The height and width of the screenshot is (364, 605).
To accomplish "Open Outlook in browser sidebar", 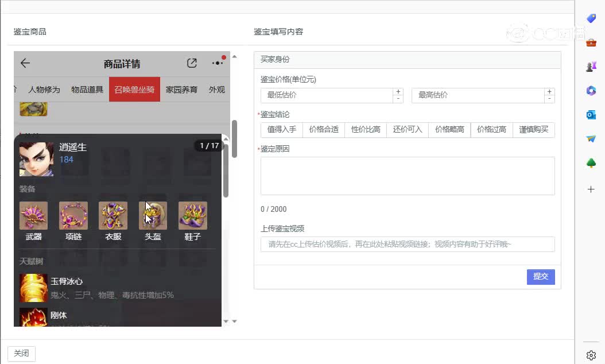I will click(591, 115).
